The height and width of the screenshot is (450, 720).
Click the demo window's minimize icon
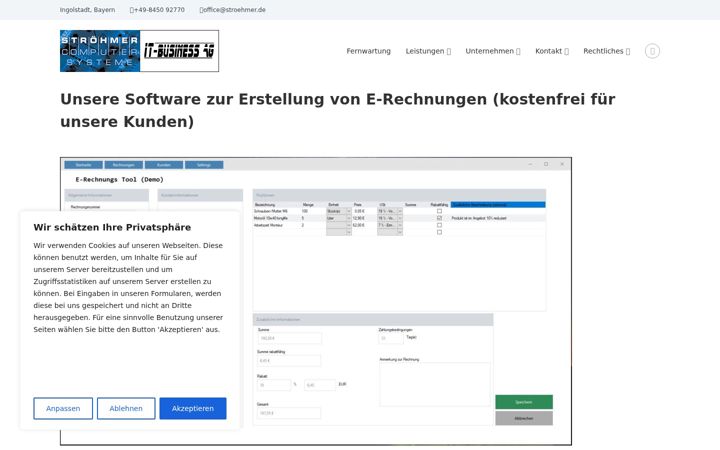pos(530,164)
